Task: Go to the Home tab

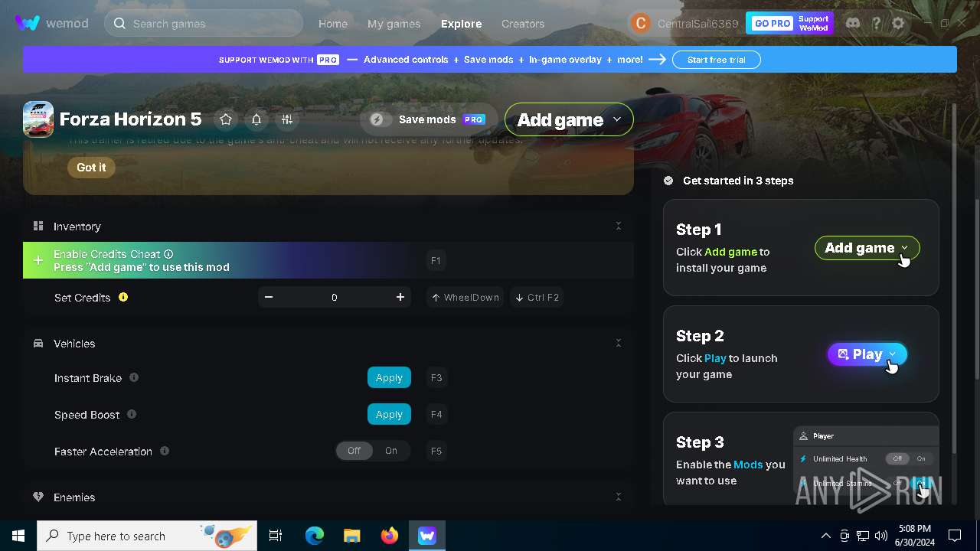Action: (x=333, y=24)
